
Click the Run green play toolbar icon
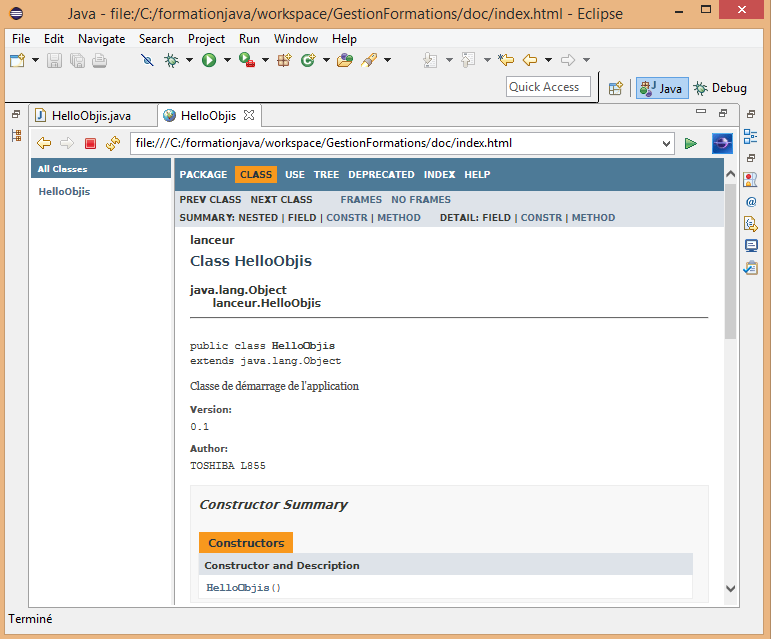[x=209, y=61]
